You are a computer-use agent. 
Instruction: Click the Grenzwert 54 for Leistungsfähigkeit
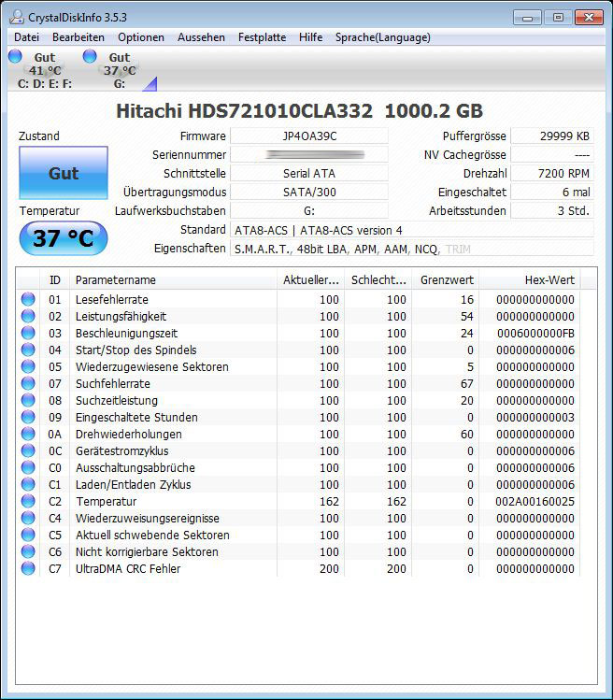click(x=467, y=317)
